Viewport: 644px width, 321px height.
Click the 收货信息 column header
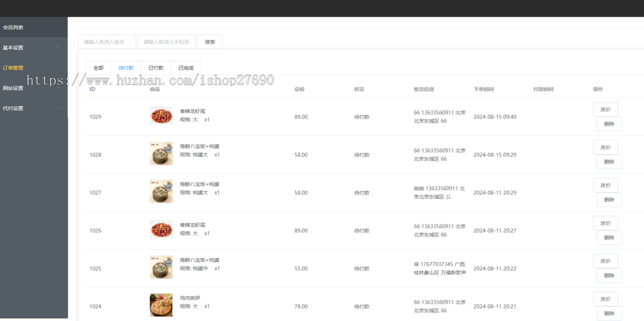point(424,89)
